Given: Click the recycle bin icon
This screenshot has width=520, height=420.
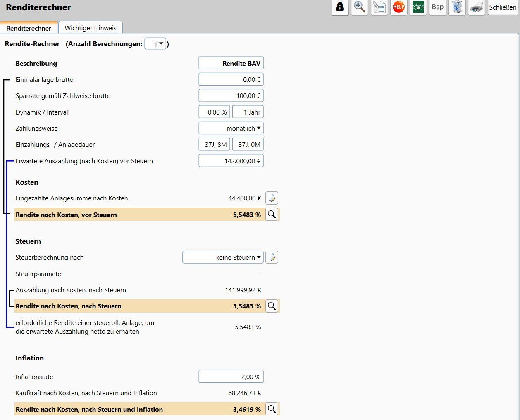Looking at the screenshot, I should [457, 7].
